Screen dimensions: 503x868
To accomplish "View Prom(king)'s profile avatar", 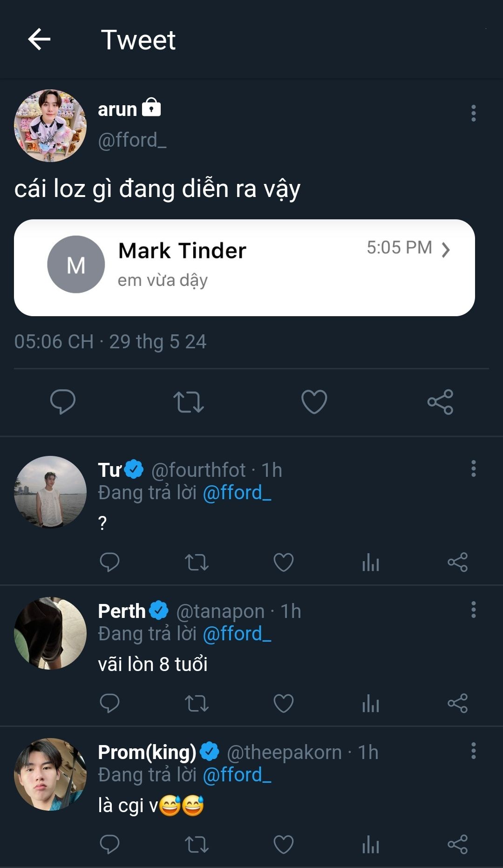I will point(50,774).
